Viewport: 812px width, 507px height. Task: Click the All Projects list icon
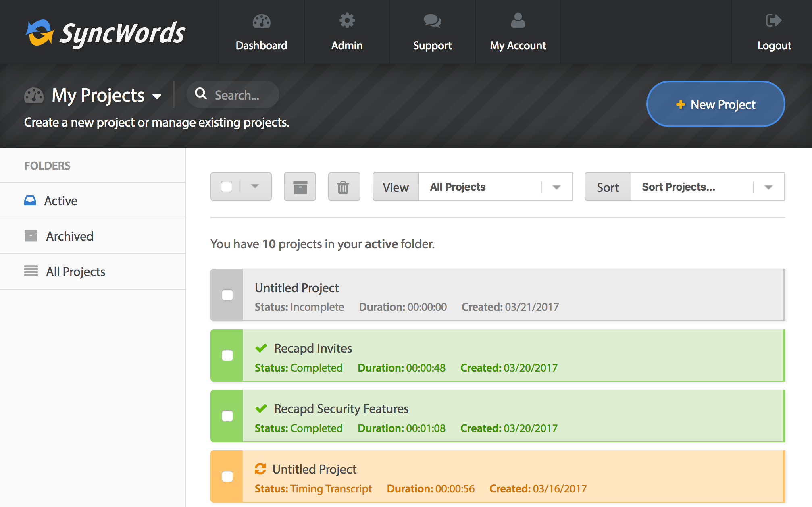tap(31, 271)
